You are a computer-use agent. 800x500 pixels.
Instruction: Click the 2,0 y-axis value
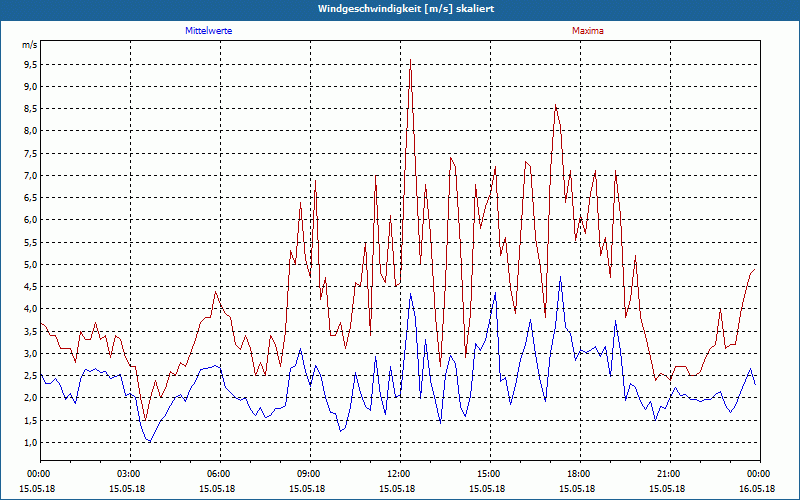coord(31,398)
